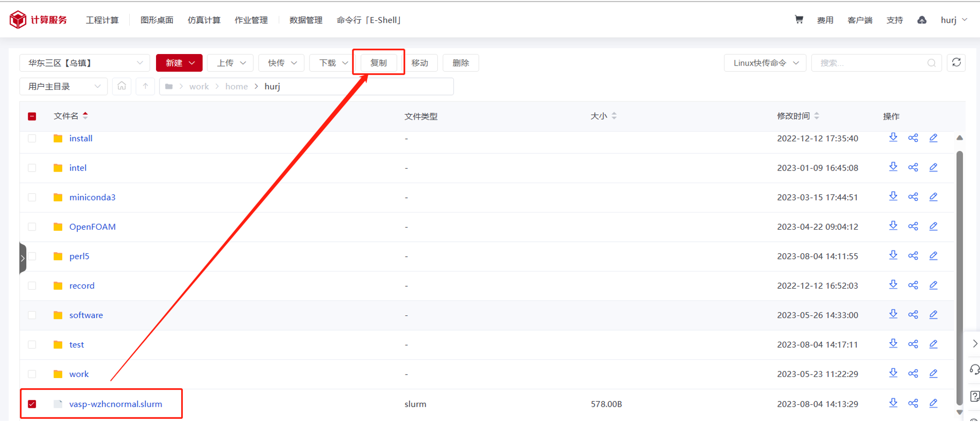Click the cloud upload icon near hurj
This screenshot has width=980, height=429.
pos(922,20)
